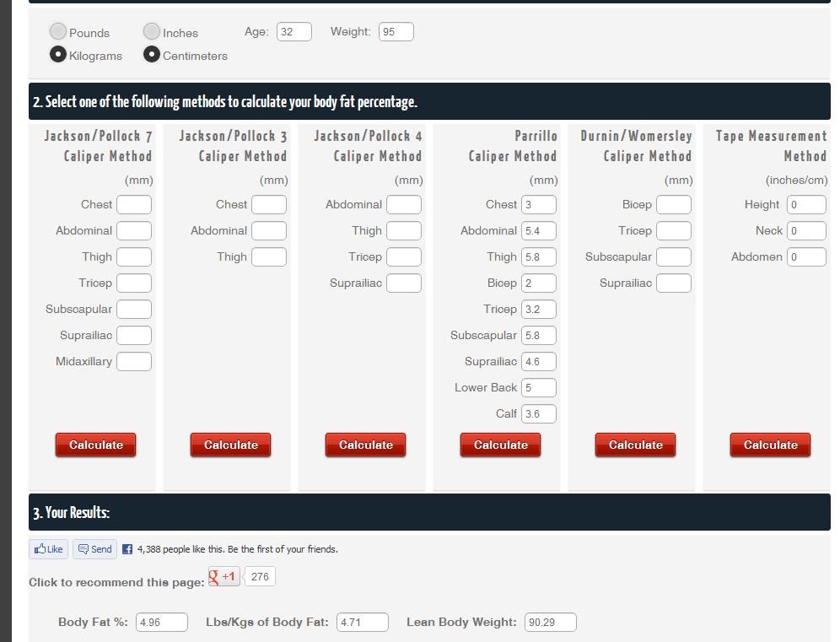Click the Body Fat % result field
840x642 pixels.
tap(161, 623)
